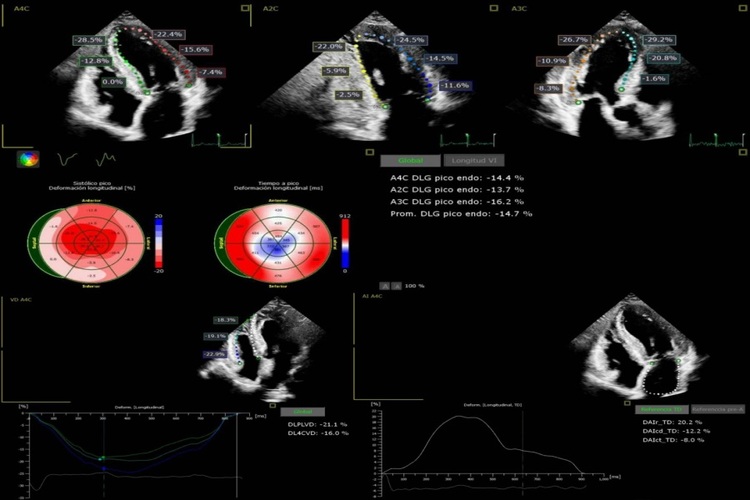Toggle the checkbox at A2C panel corner
This screenshot has width=750, height=500.
pos(494,8)
